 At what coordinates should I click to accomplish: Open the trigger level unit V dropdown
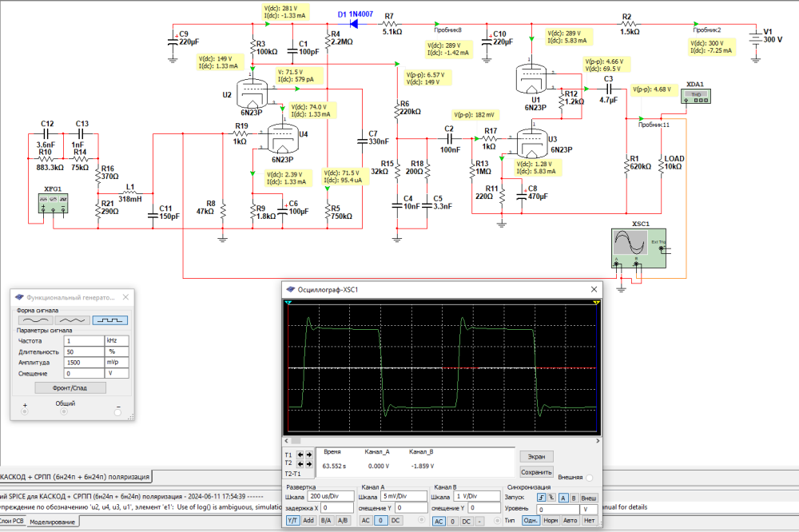click(x=589, y=509)
